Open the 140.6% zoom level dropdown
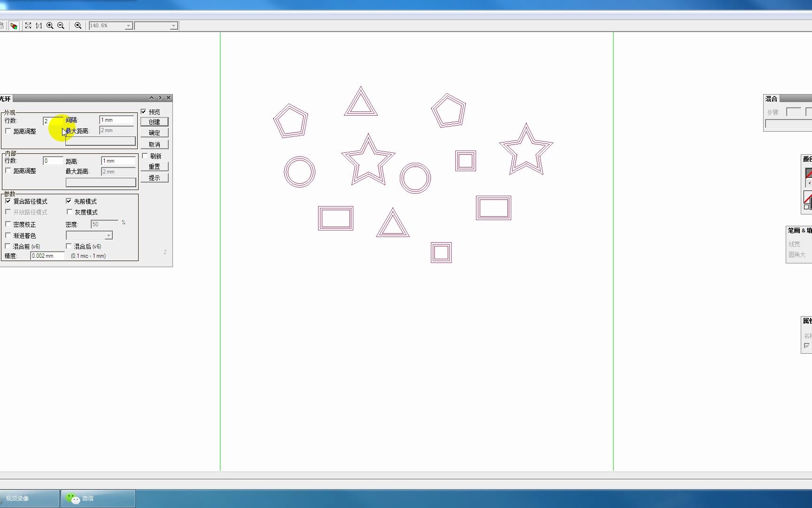812x508 pixels. (128, 26)
